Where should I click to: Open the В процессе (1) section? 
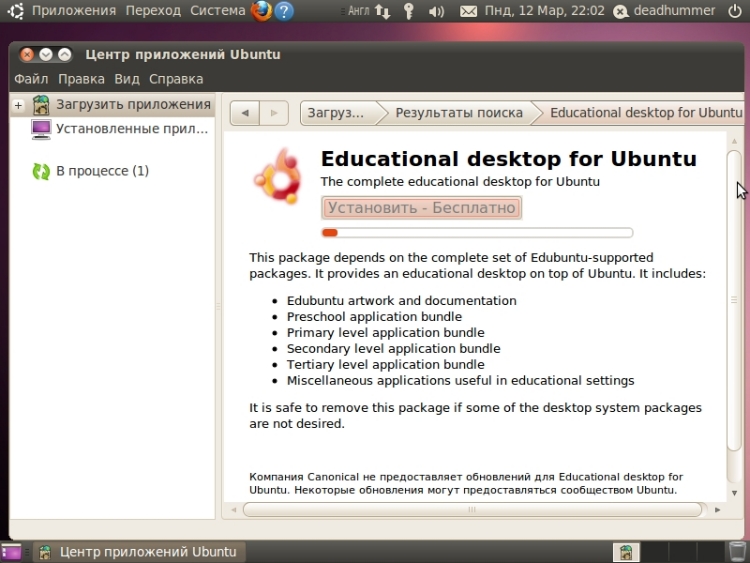101,171
